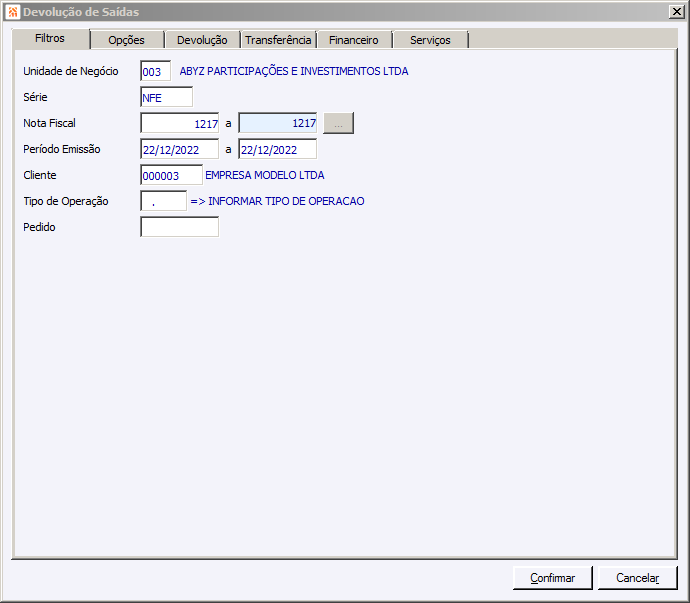Click the Série label
The image size is (690, 603).
tap(35, 97)
